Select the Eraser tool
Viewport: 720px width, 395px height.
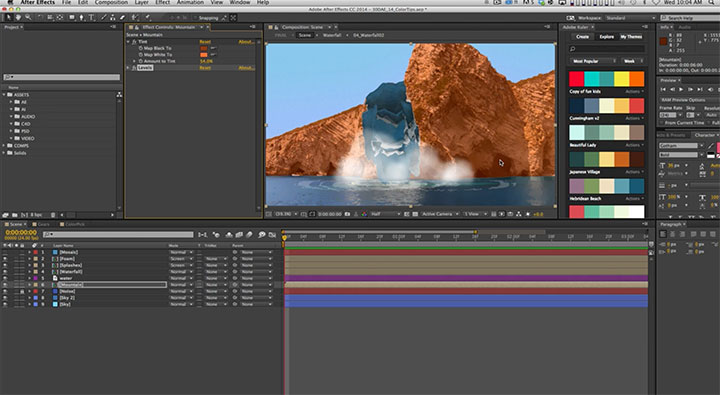point(122,17)
